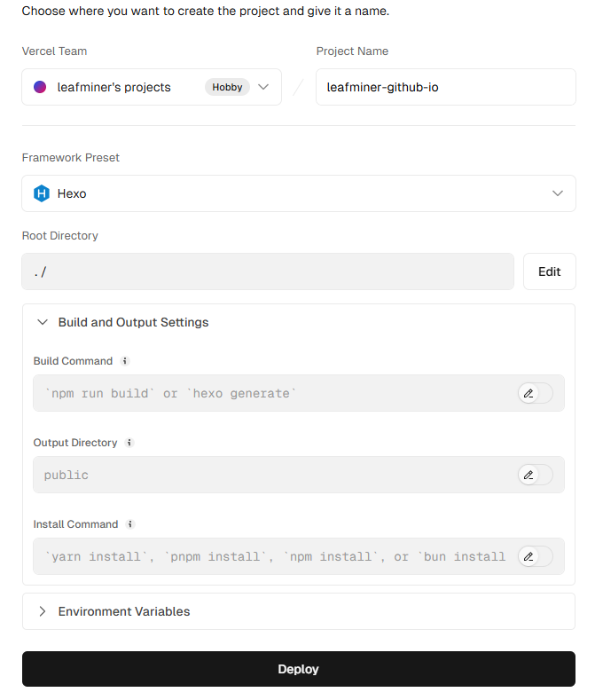This screenshot has width=595, height=700.
Task: Click the Install Command info icon
Action: [130, 524]
